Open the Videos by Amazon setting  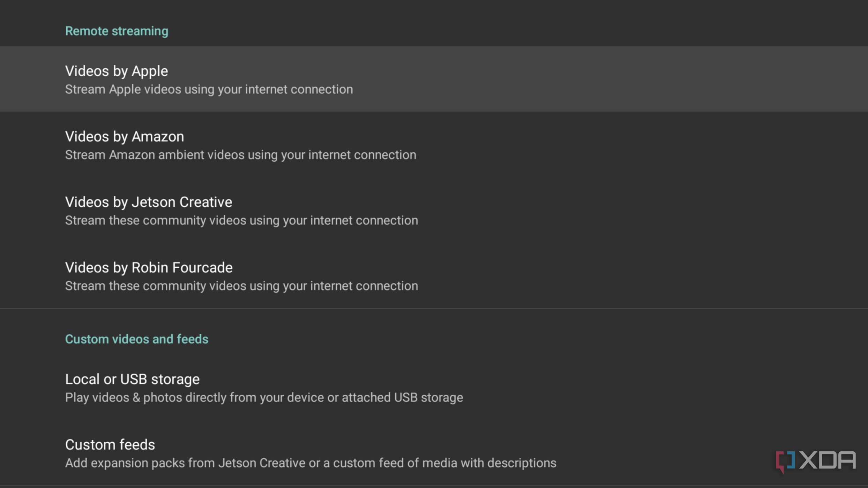pos(434,144)
